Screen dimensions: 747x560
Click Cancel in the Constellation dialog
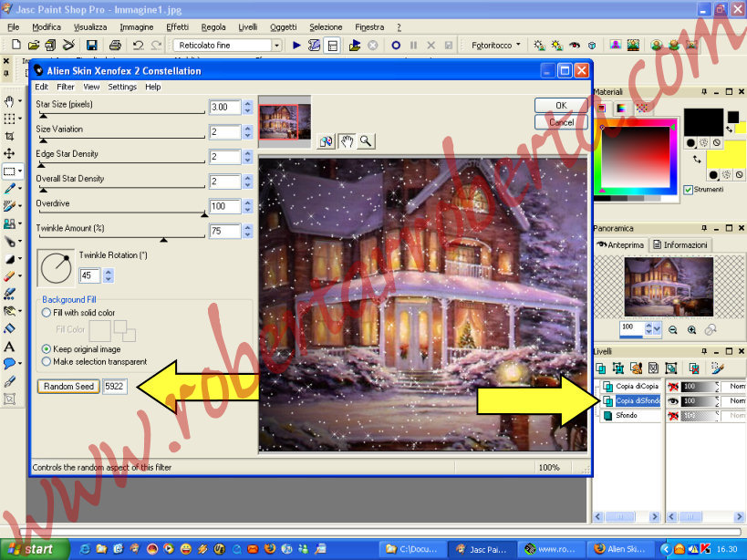561,122
